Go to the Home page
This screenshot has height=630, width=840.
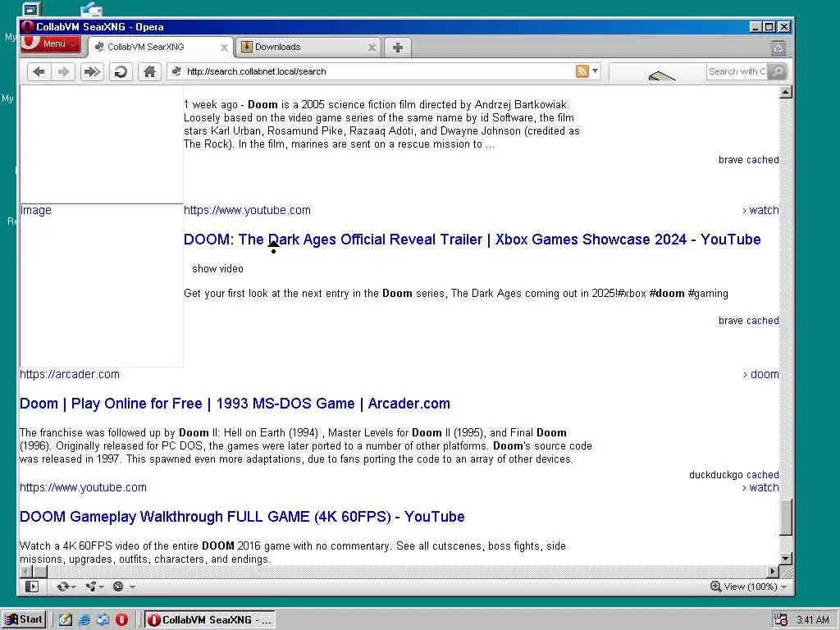coord(149,71)
